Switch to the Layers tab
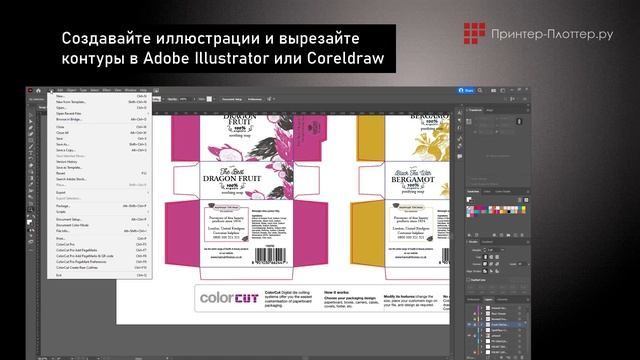The image size is (640, 360). point(488,300)
